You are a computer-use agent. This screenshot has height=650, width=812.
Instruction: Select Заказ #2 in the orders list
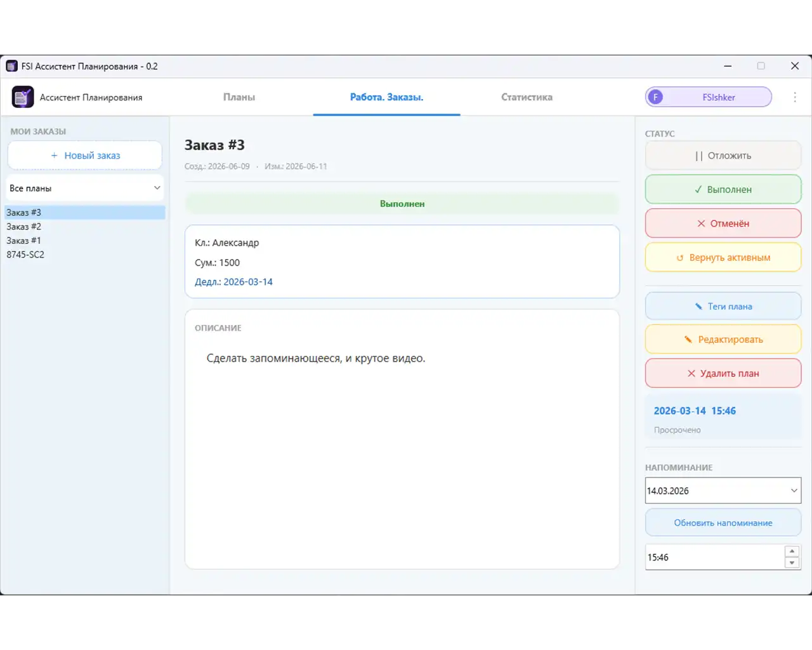tap(85, 227)
